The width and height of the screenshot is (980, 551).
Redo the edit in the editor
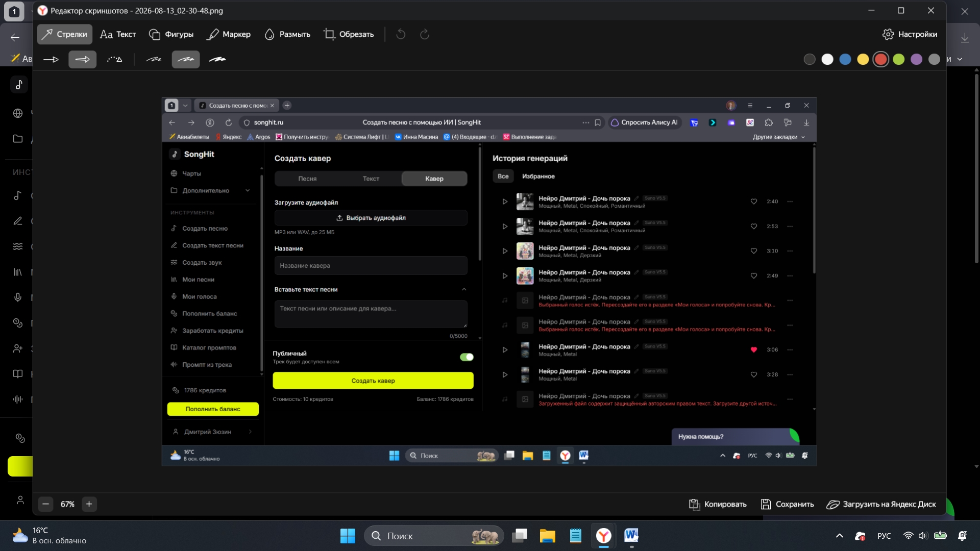[x=425, y=34]
